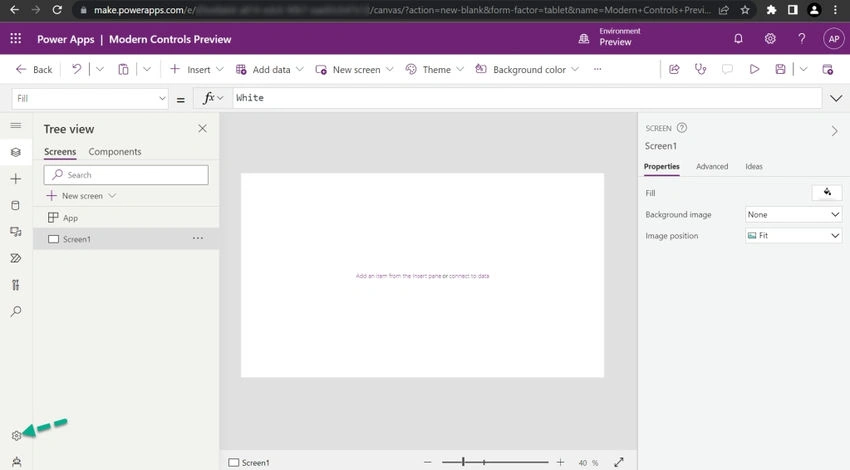
Task: Open notifications bell in header
Action: (738, 38)
